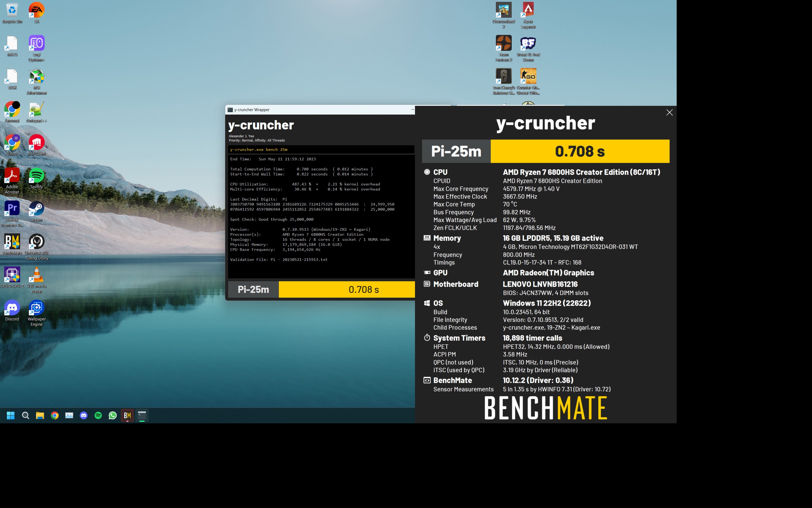Launch Riot Client shortcut
812x508 pixels.
(36, 145)
